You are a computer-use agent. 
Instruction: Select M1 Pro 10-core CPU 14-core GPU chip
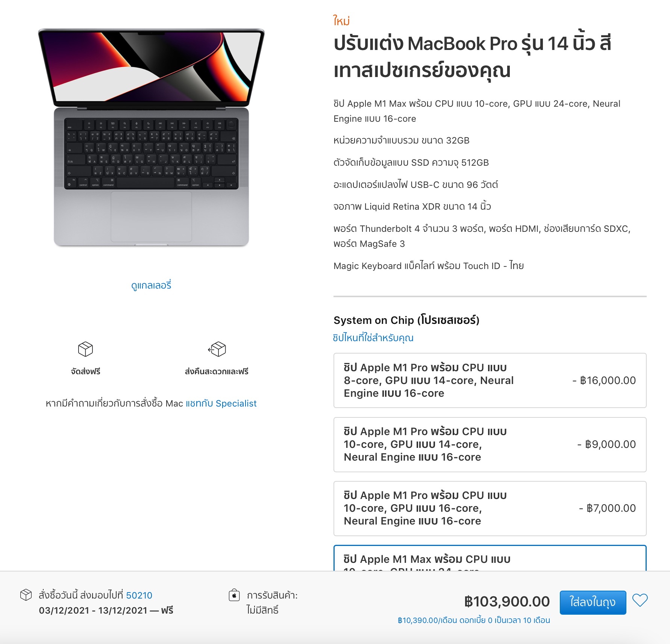click(x=490, y=444)
